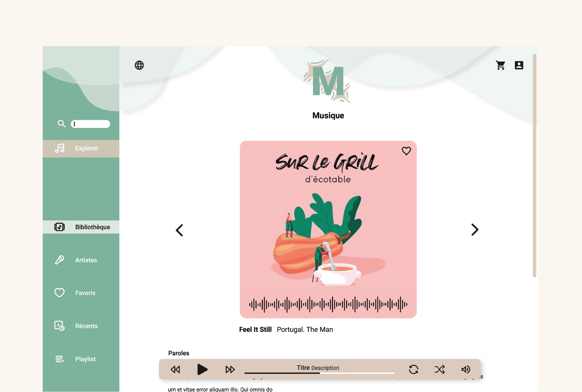Click the audio waveform on the album cover
Viewport: 582px width, 392px height.
(328, 304)
